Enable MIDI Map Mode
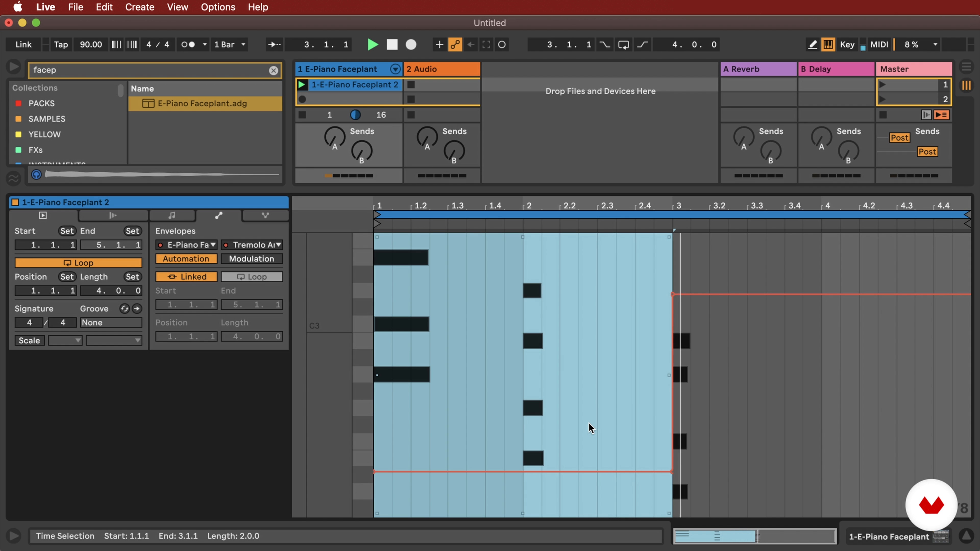This screenshot has height=551, width=980. tap(879, 44)
